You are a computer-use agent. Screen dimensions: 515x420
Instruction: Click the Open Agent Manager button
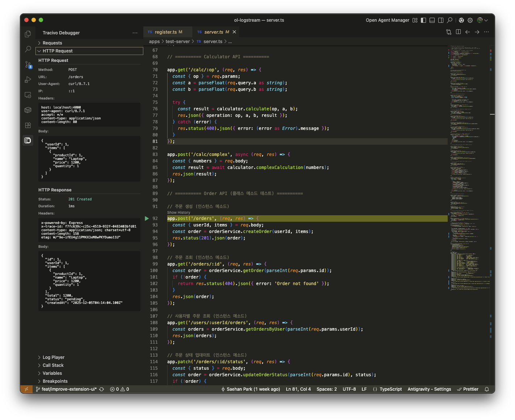point(387,20)
